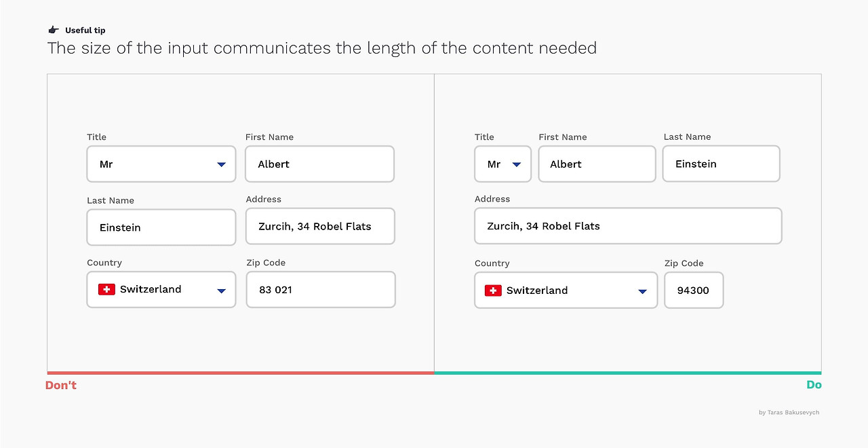This screenshot has width=868, height=448.
Task: Click the left Country dropdown arrow
Action: pyautogui.click(x=220, y=290)
